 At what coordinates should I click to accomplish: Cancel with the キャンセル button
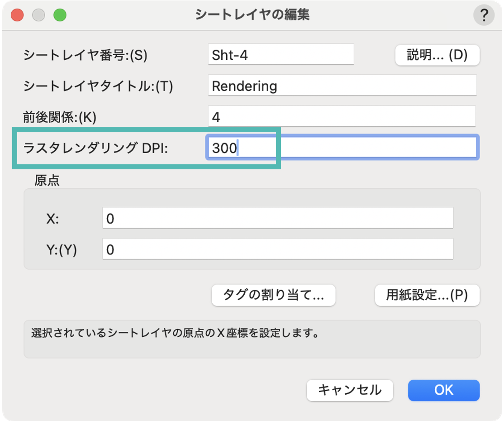tap(350, 390)
